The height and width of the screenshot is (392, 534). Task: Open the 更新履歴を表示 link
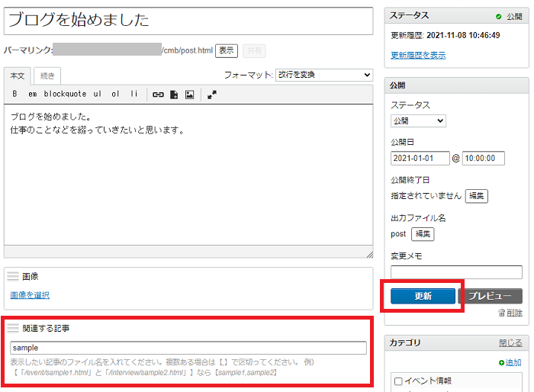pos(418,55)
